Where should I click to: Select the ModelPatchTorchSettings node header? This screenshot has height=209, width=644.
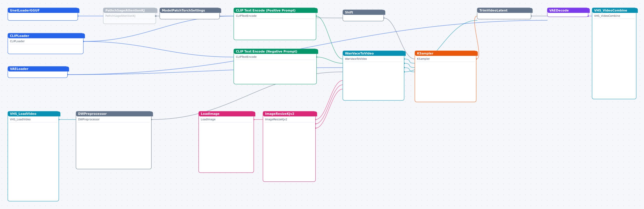pyautogui.click(x=190, y=10)
